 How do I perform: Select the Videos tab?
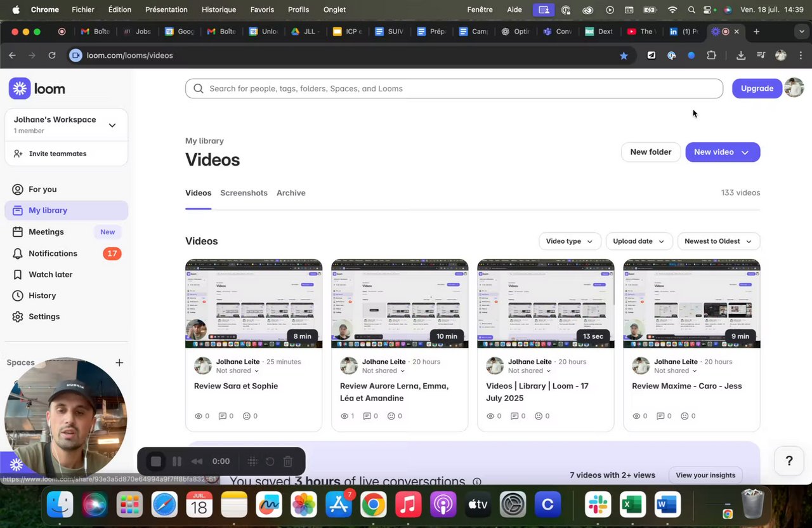tap(198, 193)
